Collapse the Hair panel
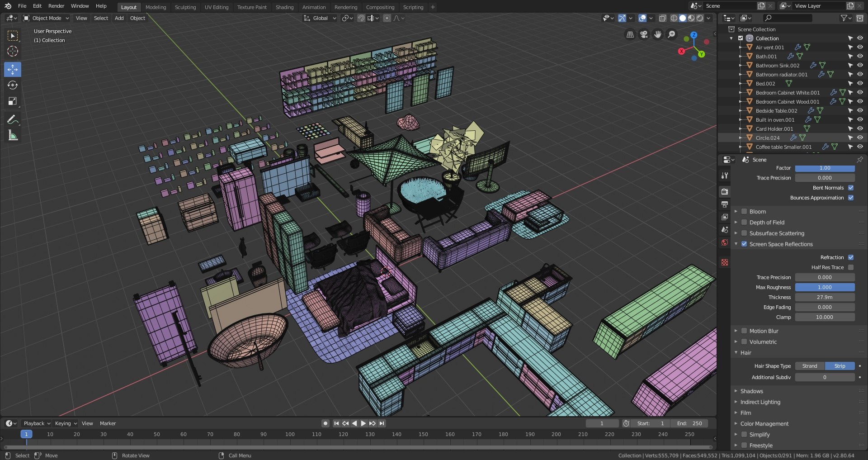Image resolution: width=868 pixels, height=460 pixels. [745, 352]
